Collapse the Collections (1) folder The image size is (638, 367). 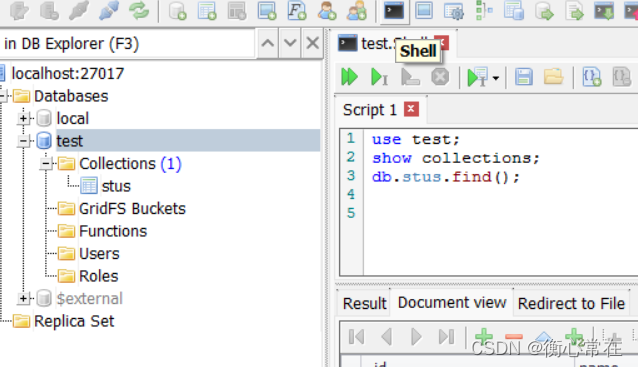[46, 164]
